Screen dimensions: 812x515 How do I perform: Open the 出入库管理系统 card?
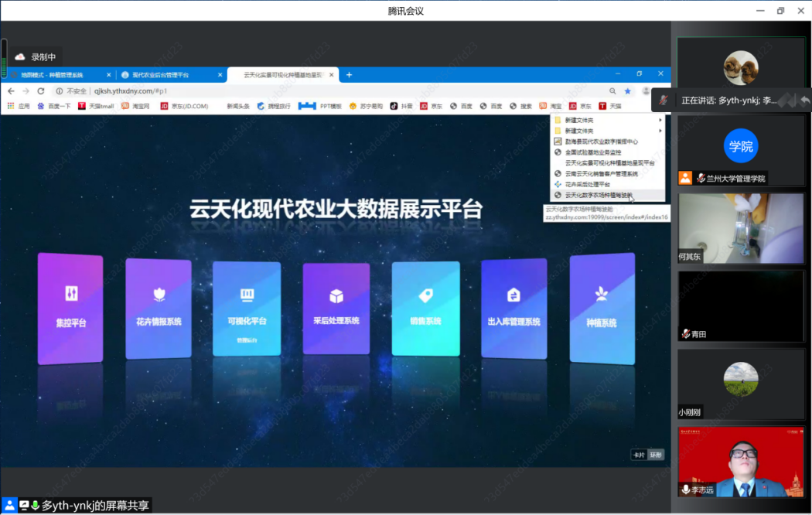pyautogui.click(x=513, y=308)
